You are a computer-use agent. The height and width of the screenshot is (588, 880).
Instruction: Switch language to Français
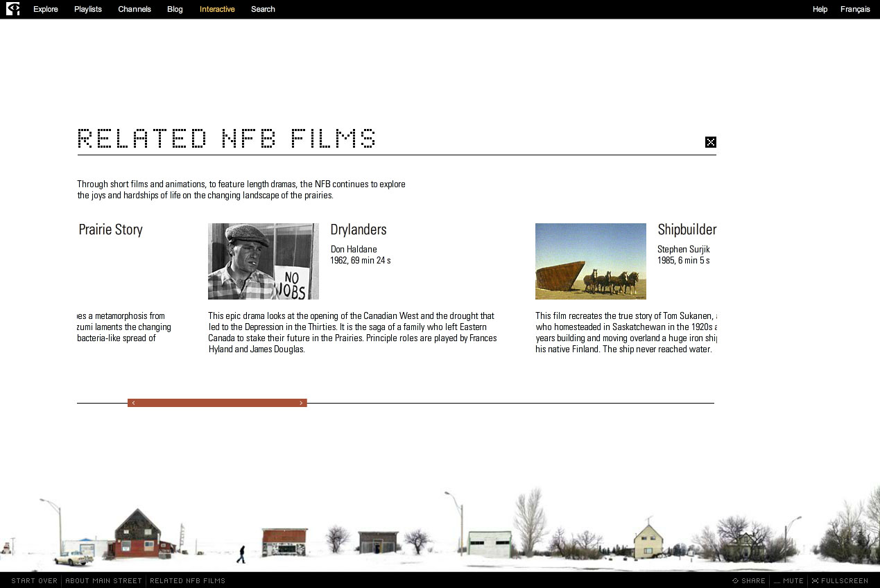(855, 9)
